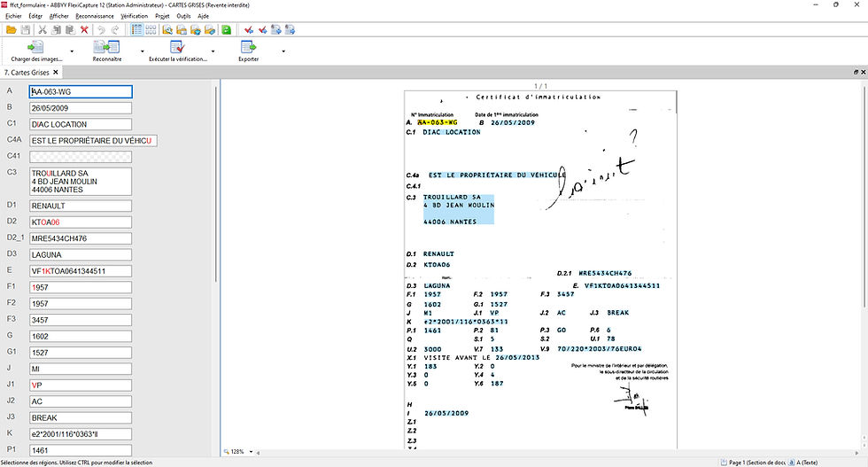Open the Reconnaissance menu

[x=95, y=16]
